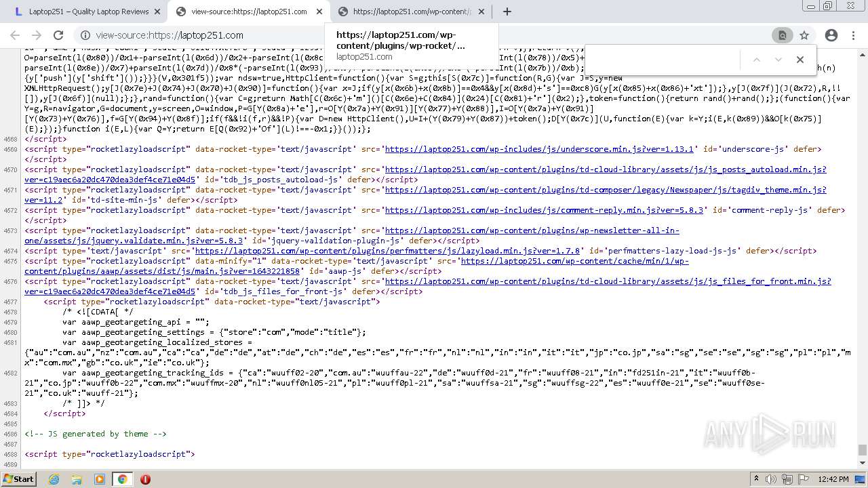Click source line number 4686
The width and height of the screenshot is (868, 488).
[11, 434]
